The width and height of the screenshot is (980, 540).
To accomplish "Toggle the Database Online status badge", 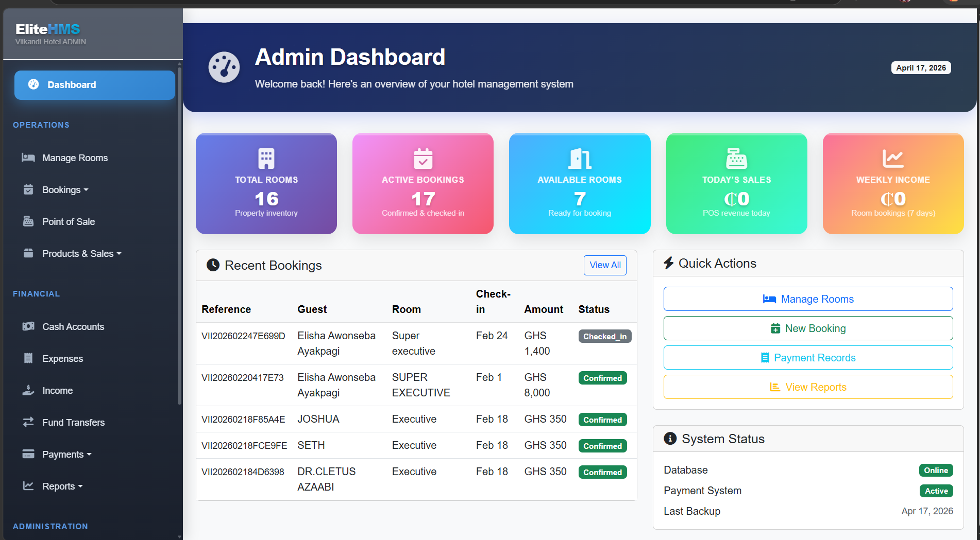I will (x=936, y=470).
